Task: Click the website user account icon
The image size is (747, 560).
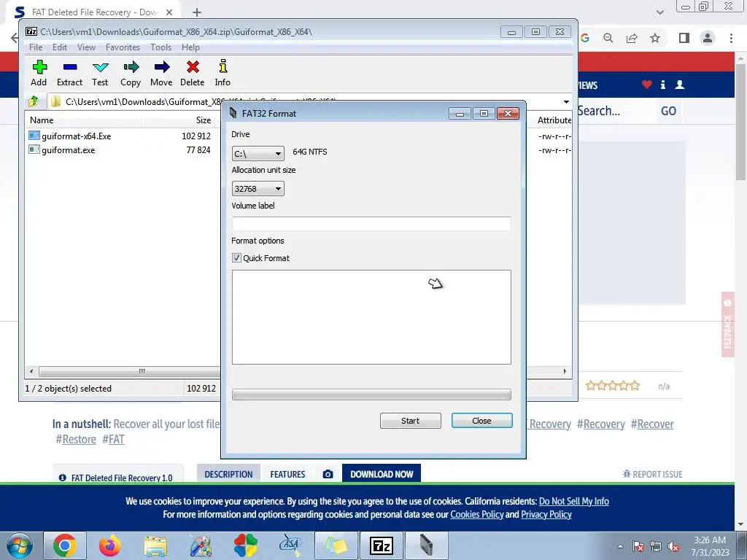Action: 680,85
